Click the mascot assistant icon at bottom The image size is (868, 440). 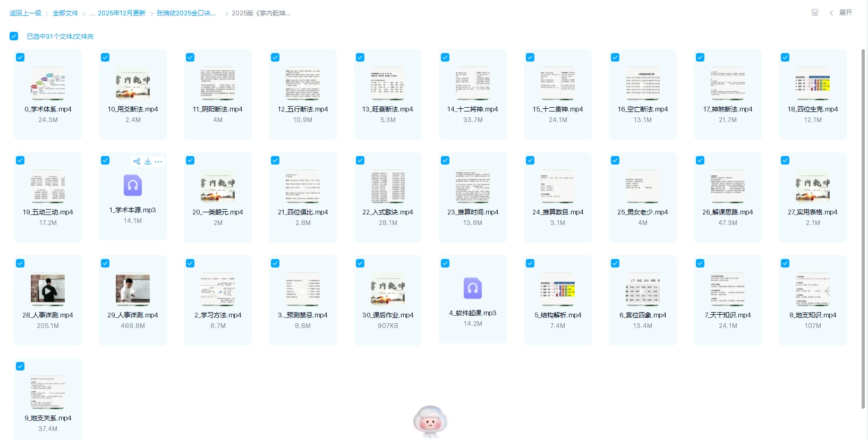click(x=430, y=421)
